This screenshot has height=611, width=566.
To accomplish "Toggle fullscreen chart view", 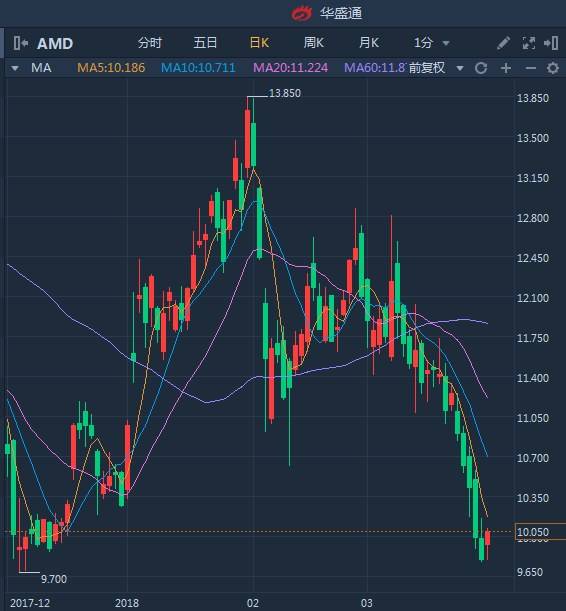I will [x=528, y=43].
